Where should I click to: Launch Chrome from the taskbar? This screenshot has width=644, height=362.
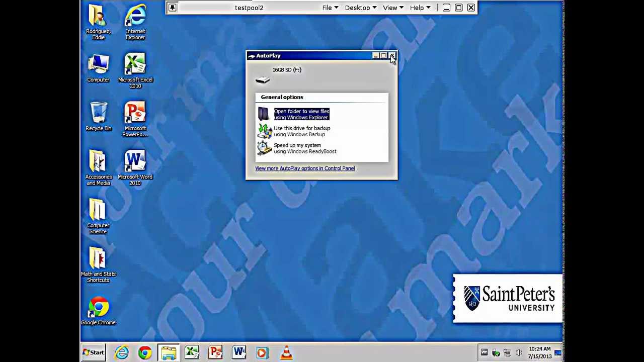(145, 353)
